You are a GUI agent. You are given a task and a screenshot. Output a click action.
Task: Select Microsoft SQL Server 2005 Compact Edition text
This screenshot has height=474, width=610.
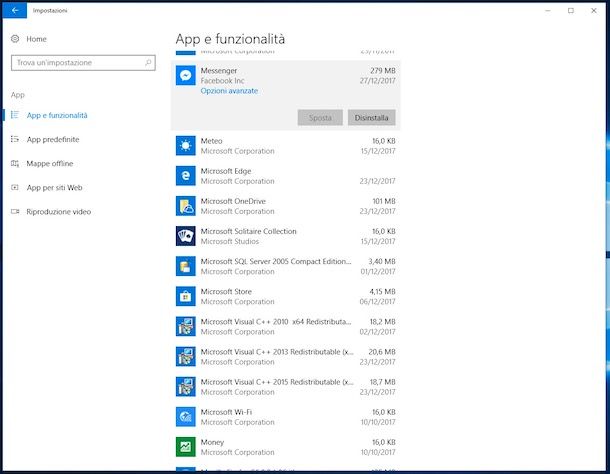pos(276,262)
